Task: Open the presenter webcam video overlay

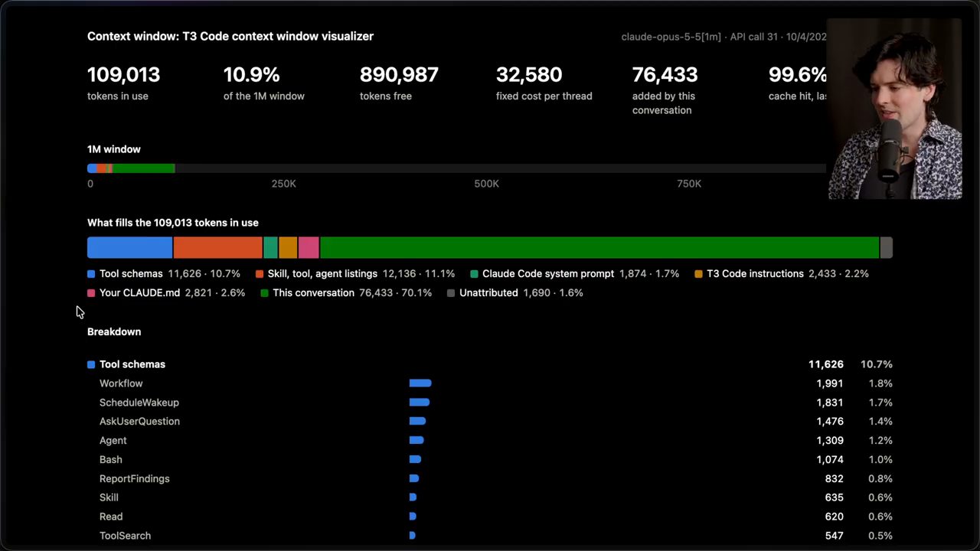Action: (x=894, y=109)
